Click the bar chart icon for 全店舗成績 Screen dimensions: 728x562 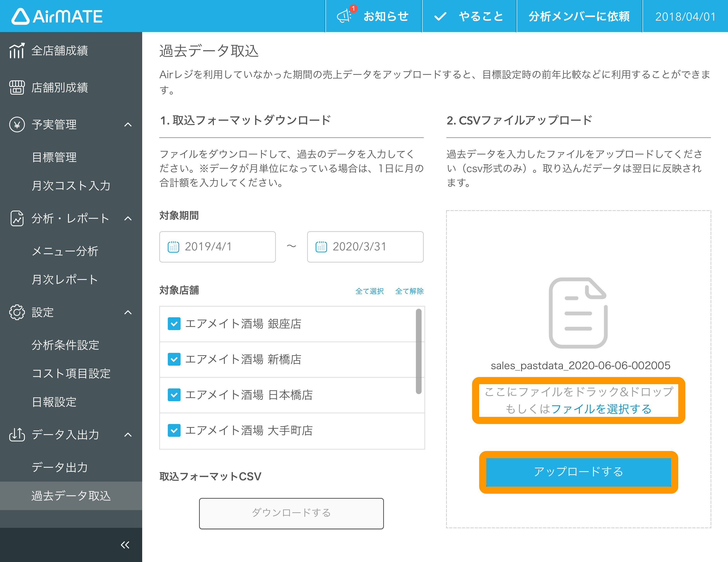(x=17, y=51)
